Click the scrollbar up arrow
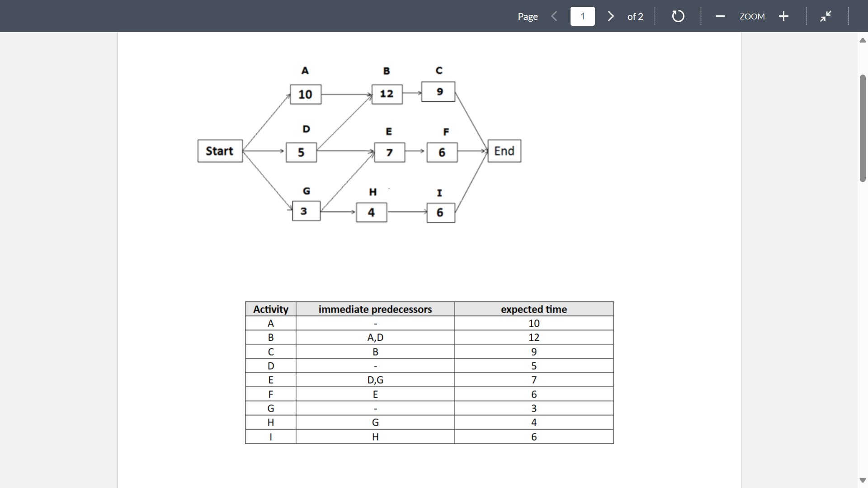Screen dimensions: 868x488 tap(862, 41)
